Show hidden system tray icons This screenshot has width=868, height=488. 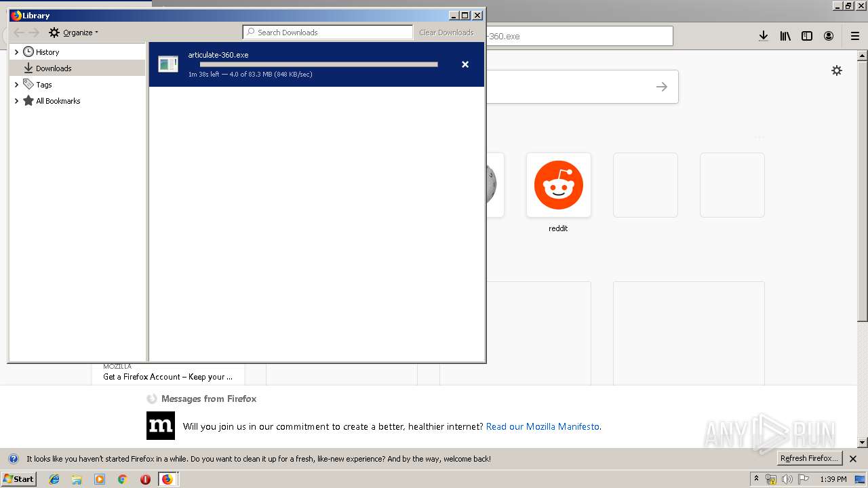[756, 479]
